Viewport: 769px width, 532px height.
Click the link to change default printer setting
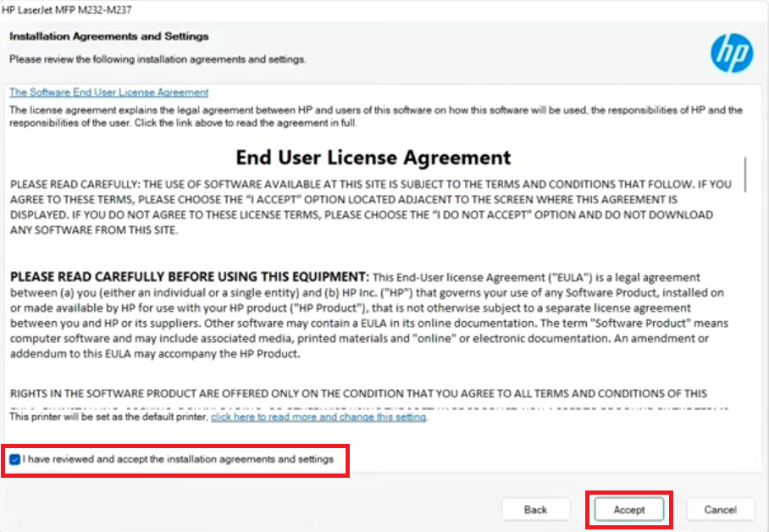[318, 417]
